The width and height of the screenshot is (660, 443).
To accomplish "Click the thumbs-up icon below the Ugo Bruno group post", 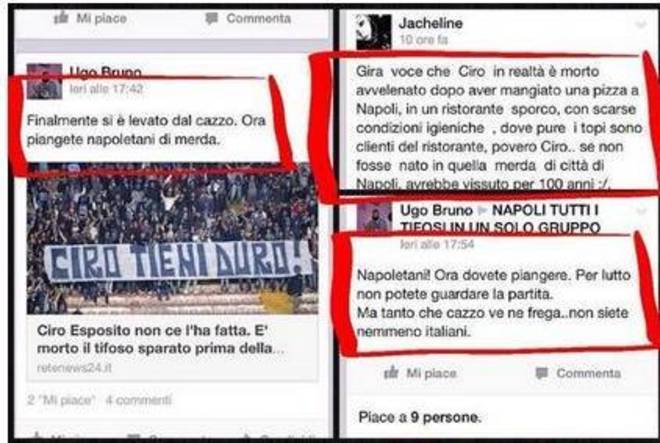I will pos(391,373).
